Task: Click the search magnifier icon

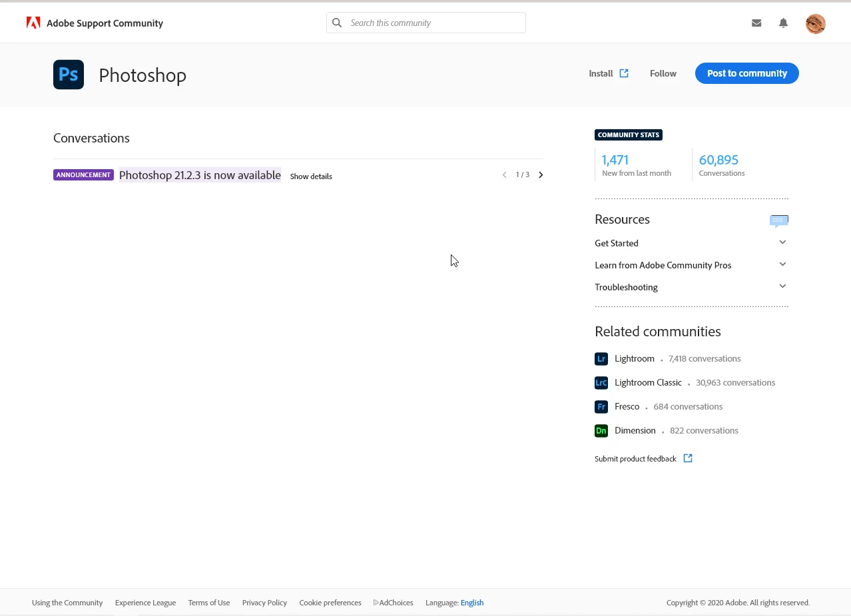Action: tap(337, 23)
